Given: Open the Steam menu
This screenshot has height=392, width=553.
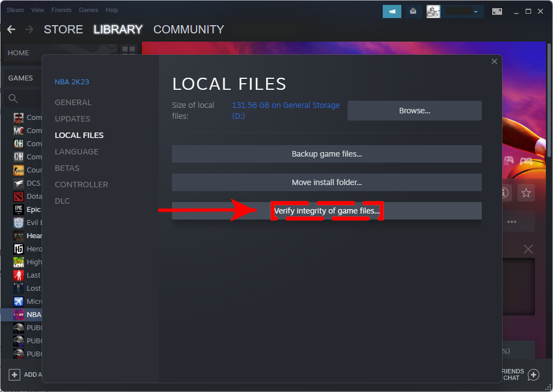Looking at the screenshot, I should 15,10.
